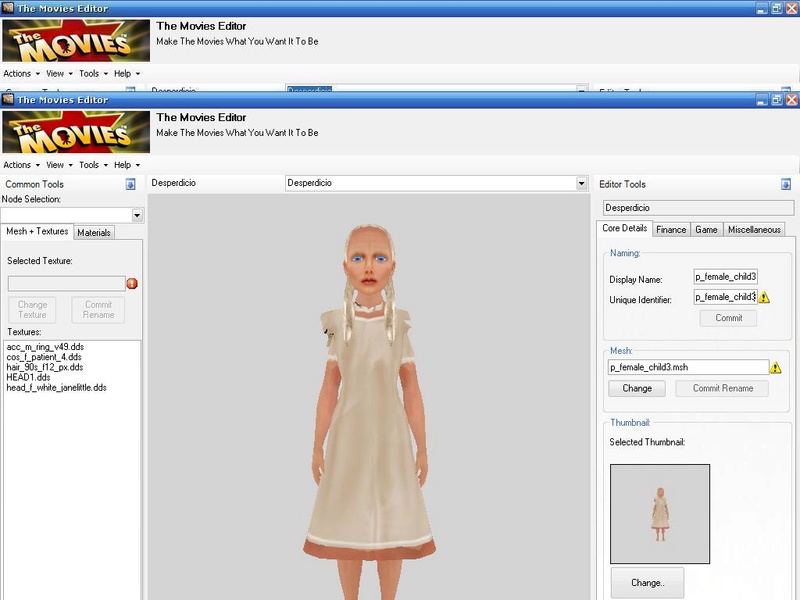Open the Finance tab
800x600 pixels.
click(x=671, y=230)
